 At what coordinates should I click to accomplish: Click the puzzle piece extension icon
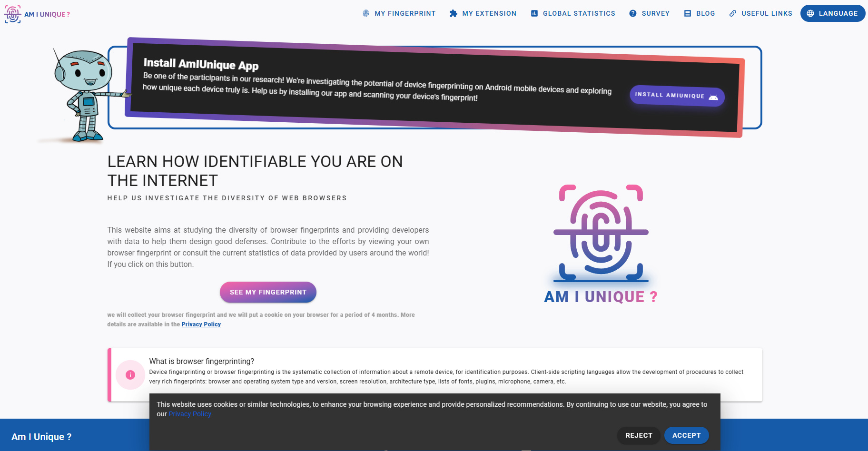pos(454,13)
